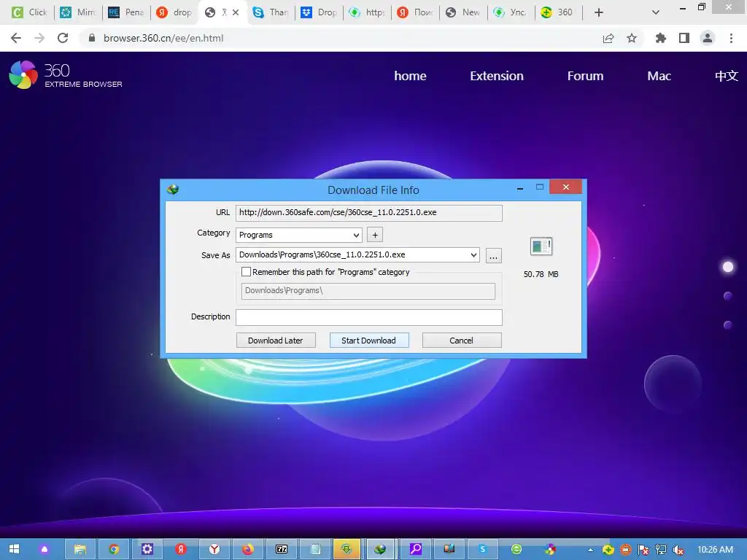The height and width of the screenshot is (560, 747).
Task: Open the clock showing 10:26 AM
Action: (715, 550)
